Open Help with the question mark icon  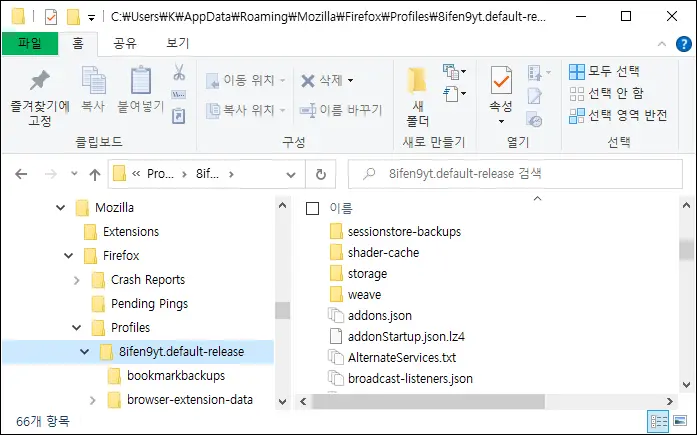point(684,44)
